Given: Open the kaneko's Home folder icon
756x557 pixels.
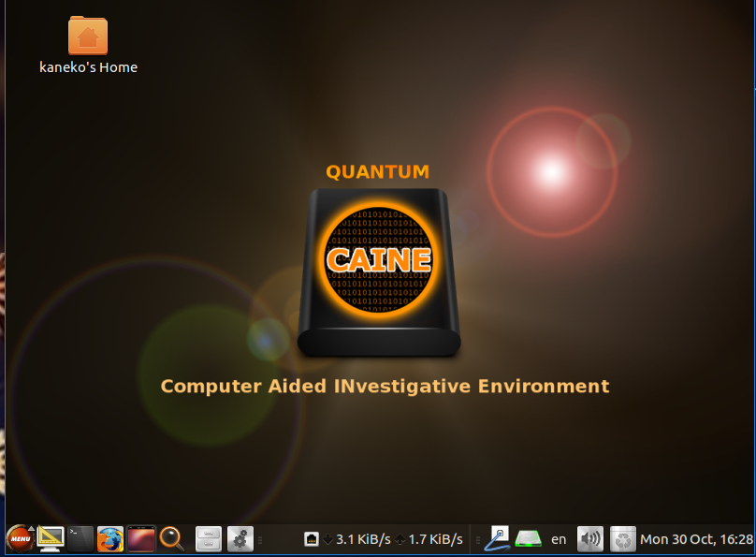Looking at the screenshot, I should 88,36.
